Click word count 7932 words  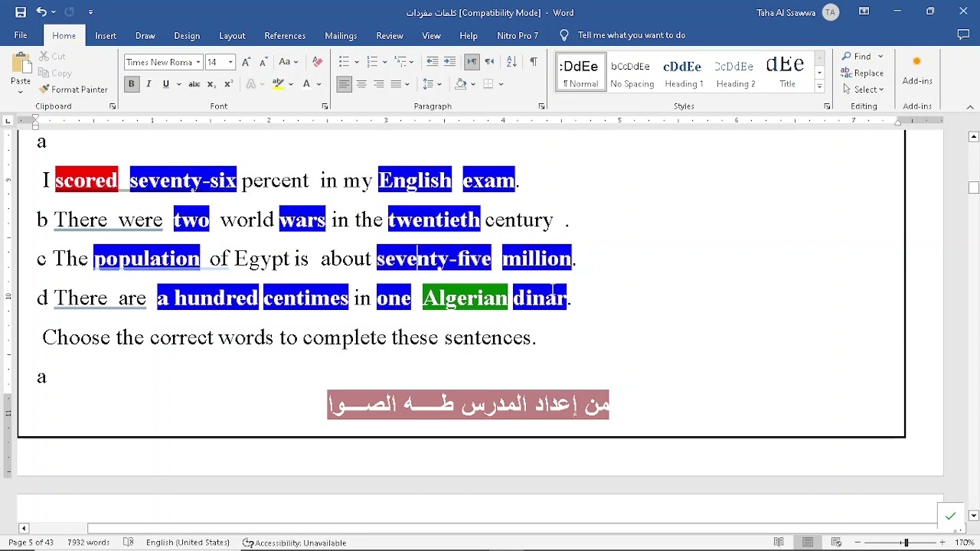pos(88,543)
